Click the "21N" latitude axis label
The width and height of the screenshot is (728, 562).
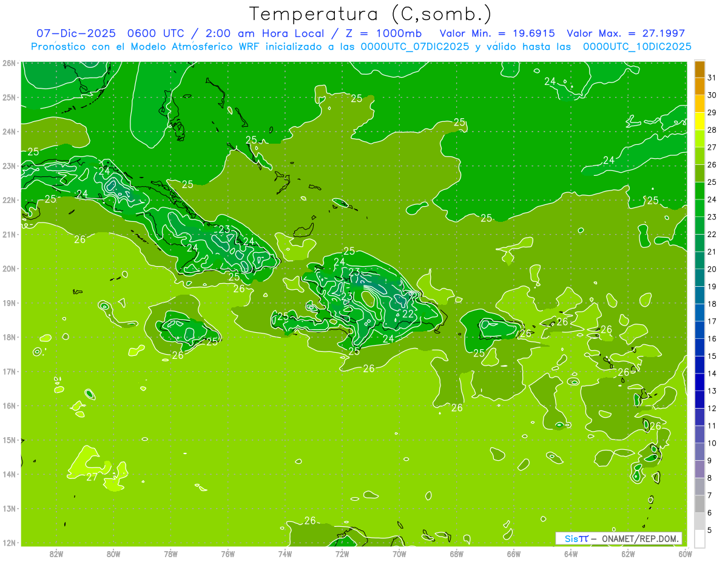tap(8, 235)
